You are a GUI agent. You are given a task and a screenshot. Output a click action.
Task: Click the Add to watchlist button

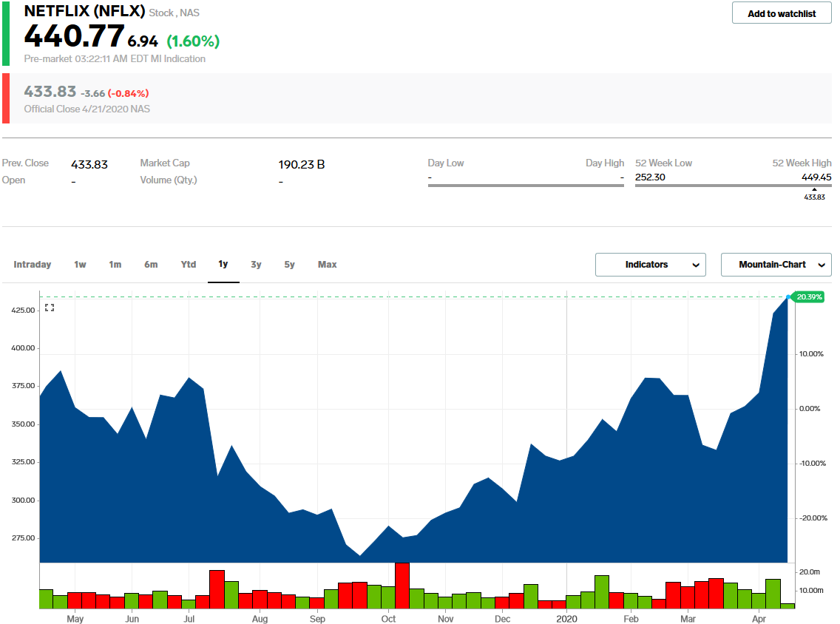[x=782, y=13]
